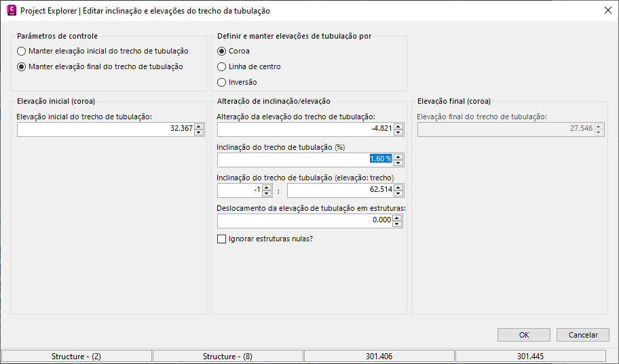Choose Linha de centro elevation option
This screenshot has width=619, height=364.
coord(221,66)
